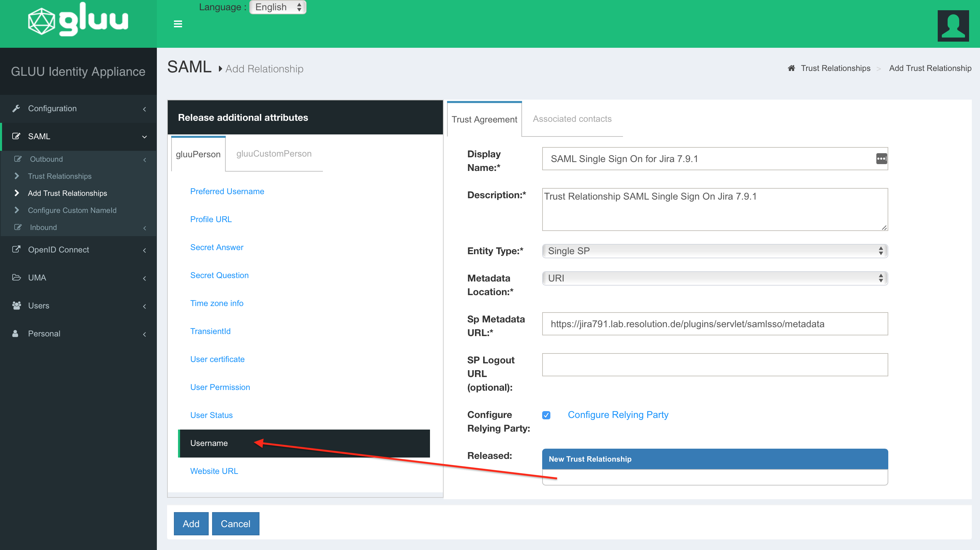Select the gluuCustomPerson tab
This screenshot has height=550, width=980.
pyautogui.click(x=274, y=154)
